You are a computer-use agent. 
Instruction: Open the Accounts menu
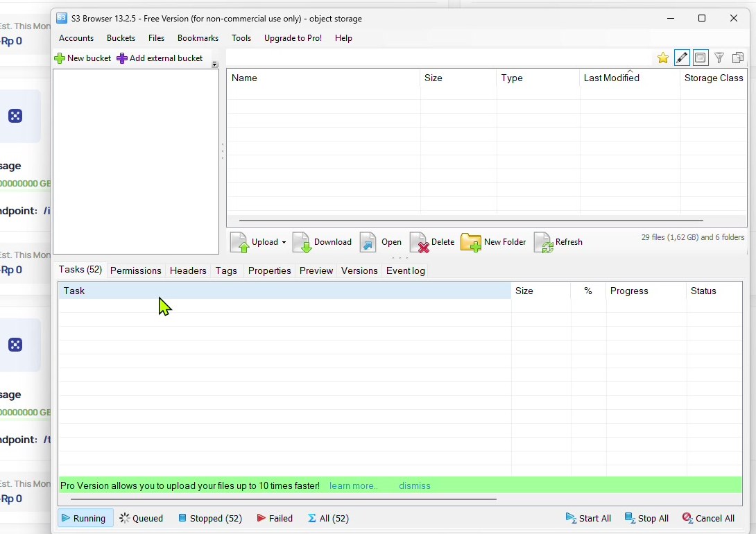coord(76,38)
